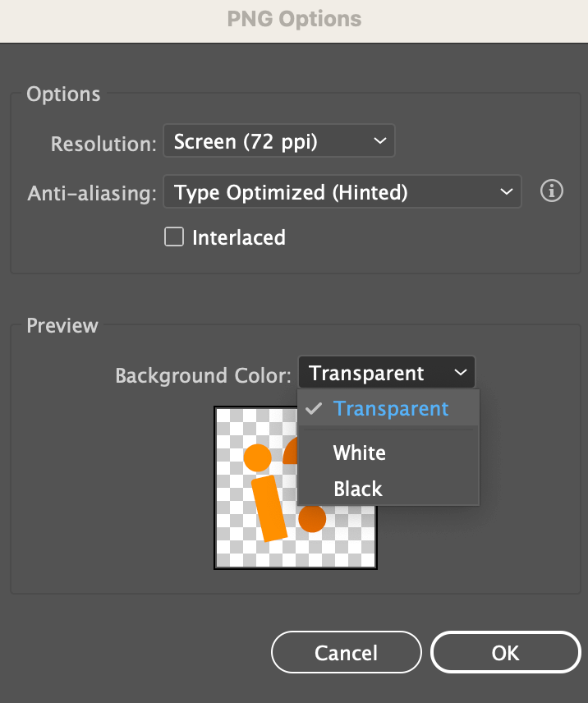This screenshot has width=588, height=703.
Task: Click the Background Color chevron arrow
Action: [x=459, y=372]
